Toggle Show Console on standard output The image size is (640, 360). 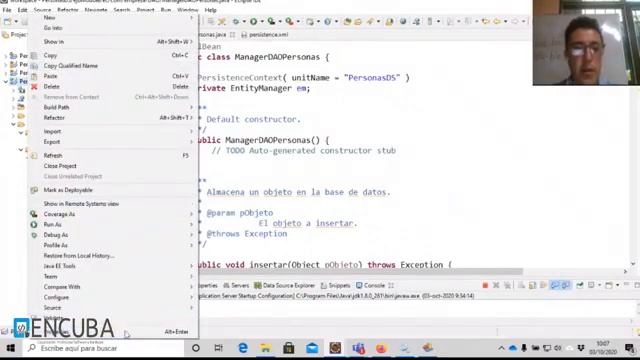(554, 285)
